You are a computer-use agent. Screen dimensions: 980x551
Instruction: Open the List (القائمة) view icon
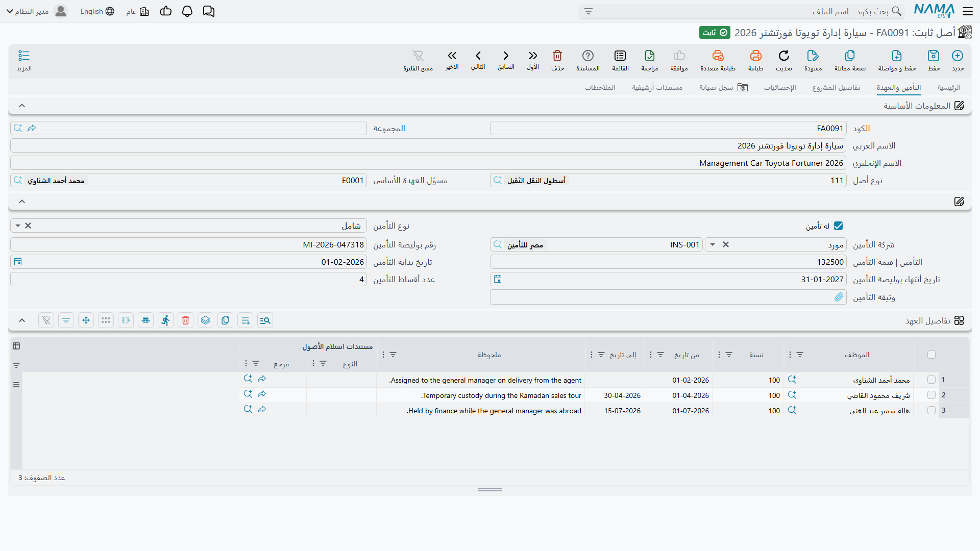coord(620,56)
